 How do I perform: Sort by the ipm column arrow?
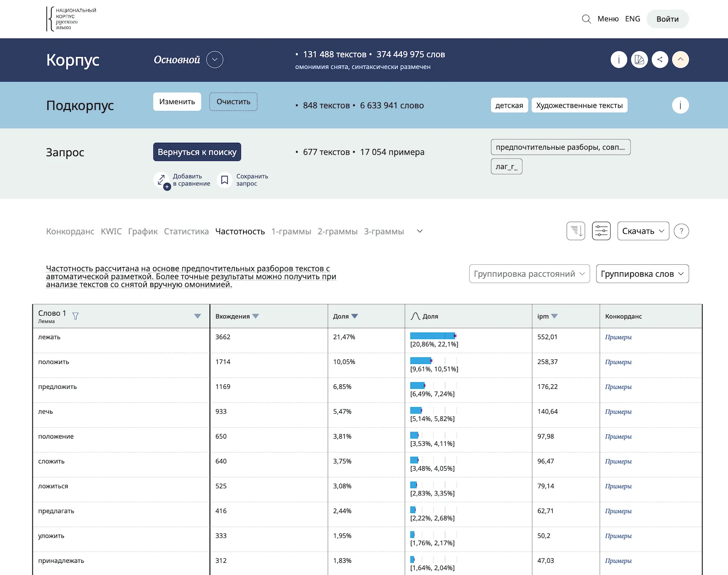coord(554,316)
